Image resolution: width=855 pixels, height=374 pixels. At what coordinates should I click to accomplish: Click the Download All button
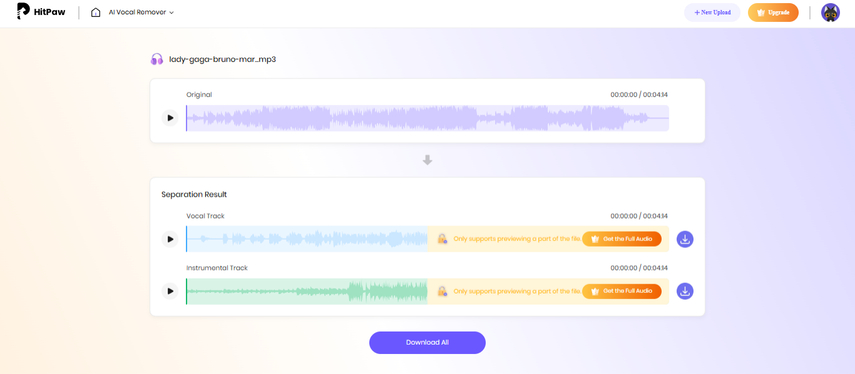428,342
